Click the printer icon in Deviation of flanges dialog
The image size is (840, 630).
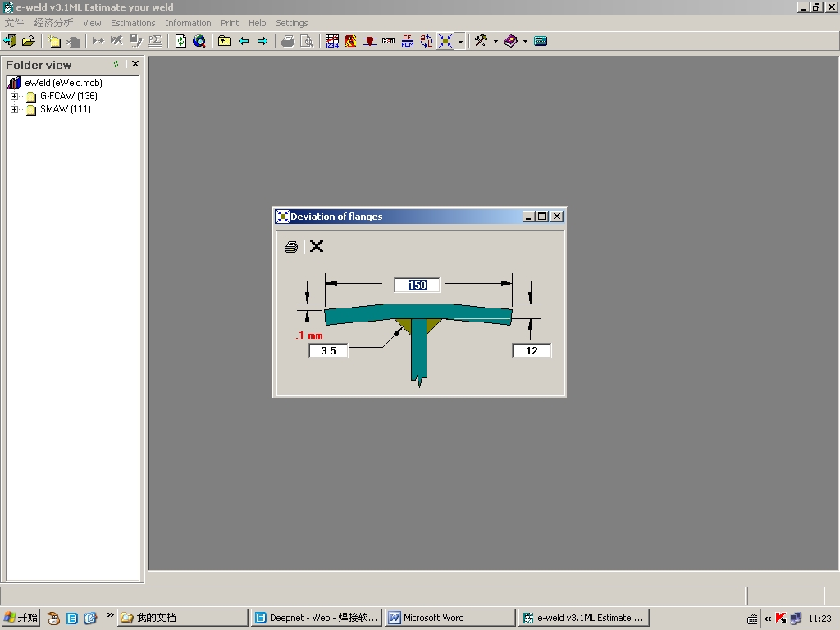click(x=290, y=247)
